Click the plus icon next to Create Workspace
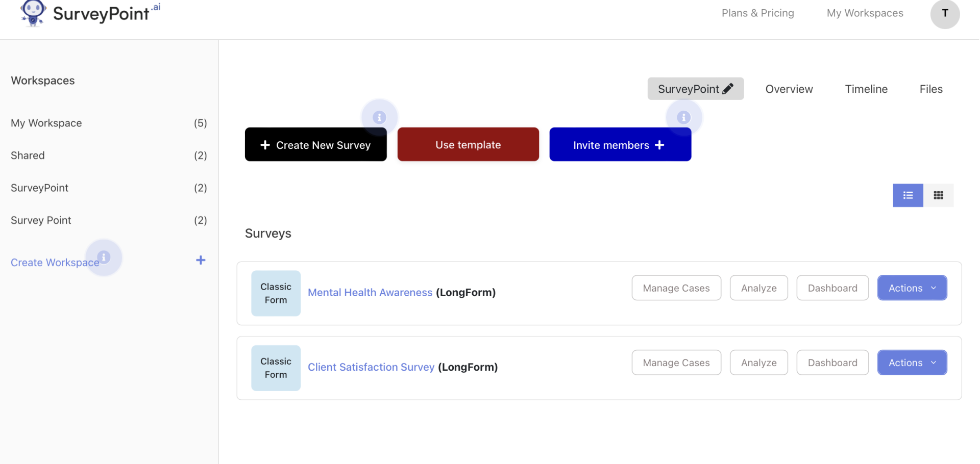This screenshot has height=464, width=980. point(201,260)
